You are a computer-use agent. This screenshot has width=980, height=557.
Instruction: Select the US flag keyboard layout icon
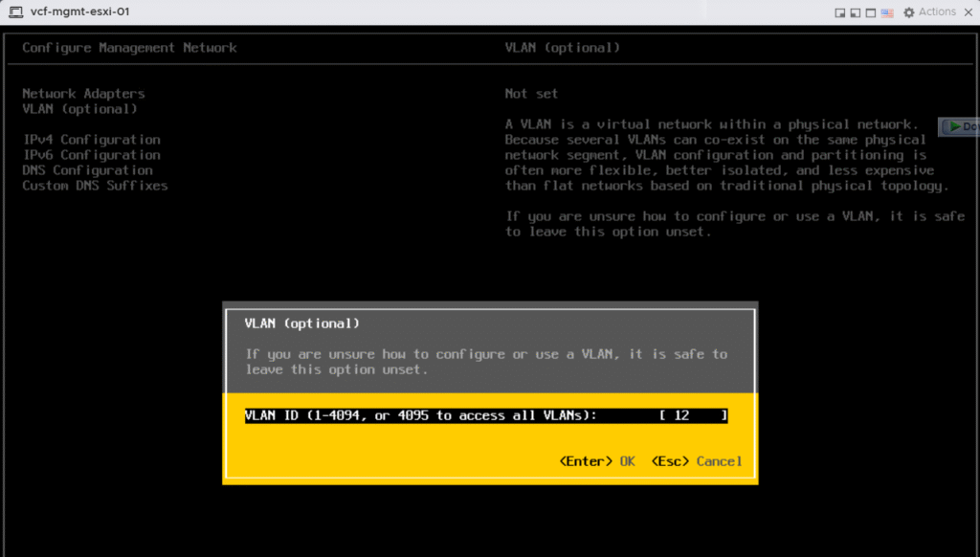pos(887,12)
